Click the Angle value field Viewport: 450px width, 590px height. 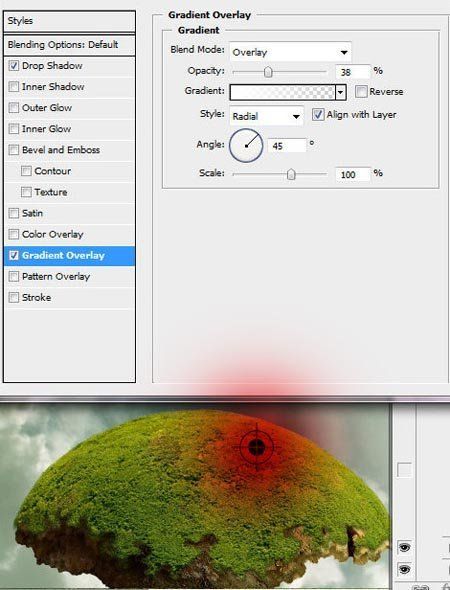point(287,146)
